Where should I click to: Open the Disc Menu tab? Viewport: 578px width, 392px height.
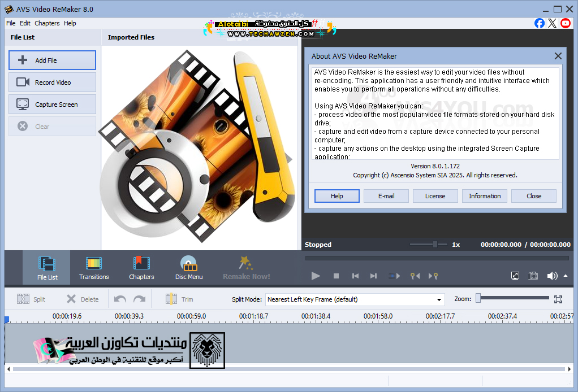pyautogui.click(x=189, y=268)
